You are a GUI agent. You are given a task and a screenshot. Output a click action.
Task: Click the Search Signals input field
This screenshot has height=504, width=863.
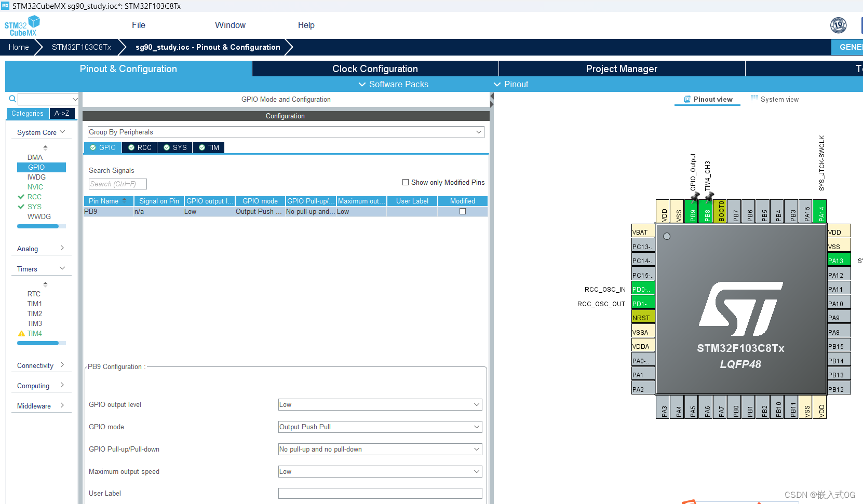(118, 184)
